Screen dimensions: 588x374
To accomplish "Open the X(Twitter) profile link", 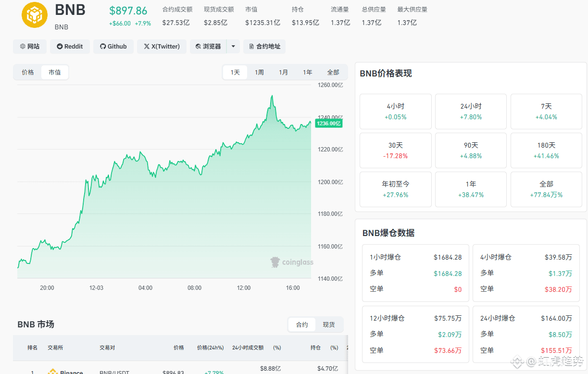I will [162, 47].
